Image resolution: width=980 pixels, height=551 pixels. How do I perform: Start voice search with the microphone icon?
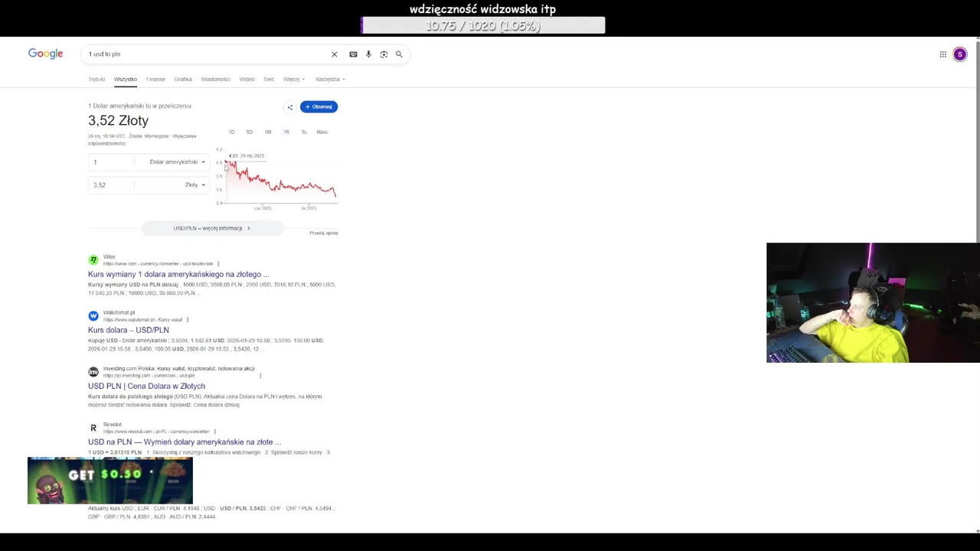click(x=368, y=54)
